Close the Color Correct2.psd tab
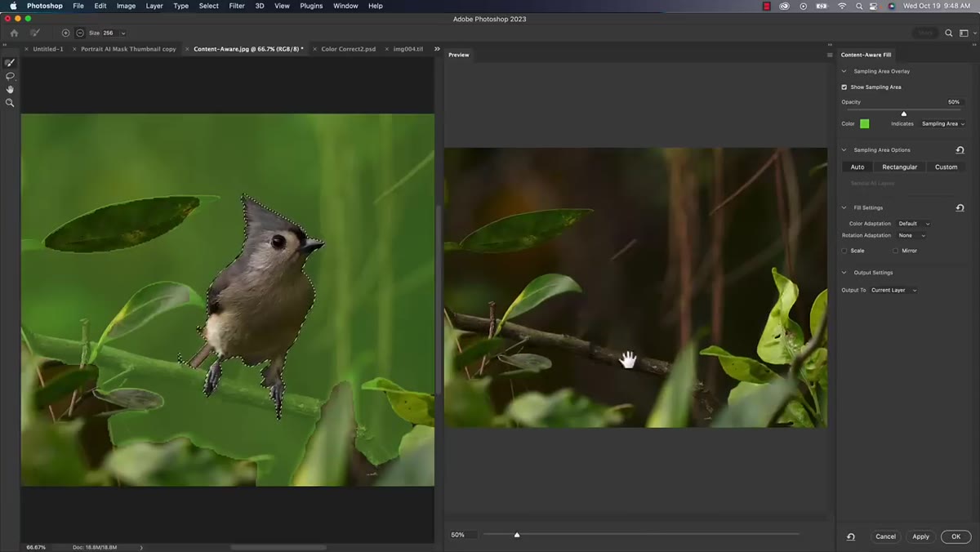The height and width of the screenshot is (552, 980). pos(315,49)
